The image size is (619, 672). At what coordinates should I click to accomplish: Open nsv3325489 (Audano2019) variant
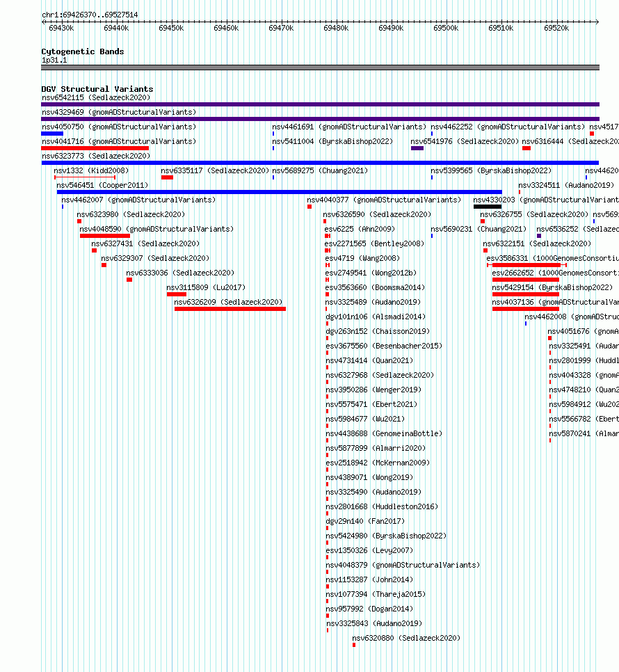coord(373,302)
